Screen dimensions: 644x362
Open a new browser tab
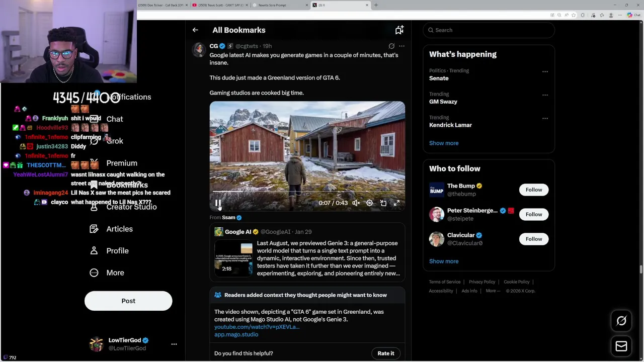376,5
